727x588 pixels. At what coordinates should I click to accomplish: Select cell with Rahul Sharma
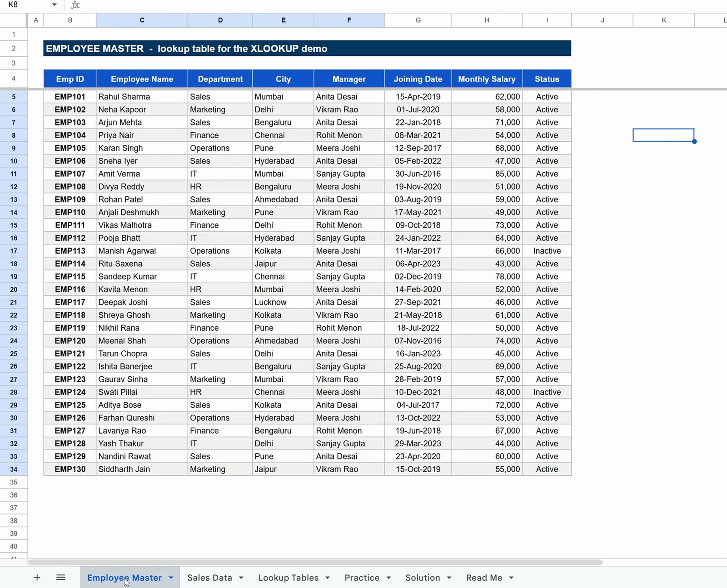click(142, 96)
